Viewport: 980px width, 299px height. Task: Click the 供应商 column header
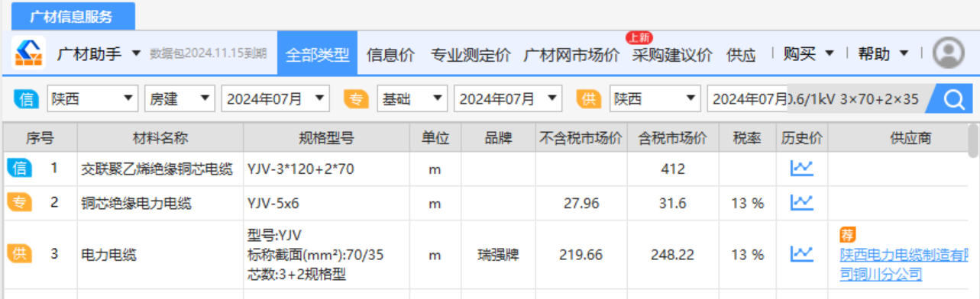(x=898, y=138)
